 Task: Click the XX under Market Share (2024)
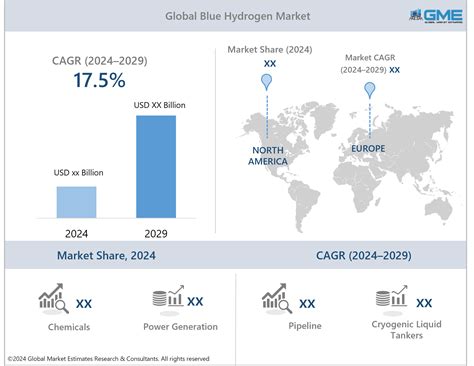pyautogui.click(x=270, y=63)
